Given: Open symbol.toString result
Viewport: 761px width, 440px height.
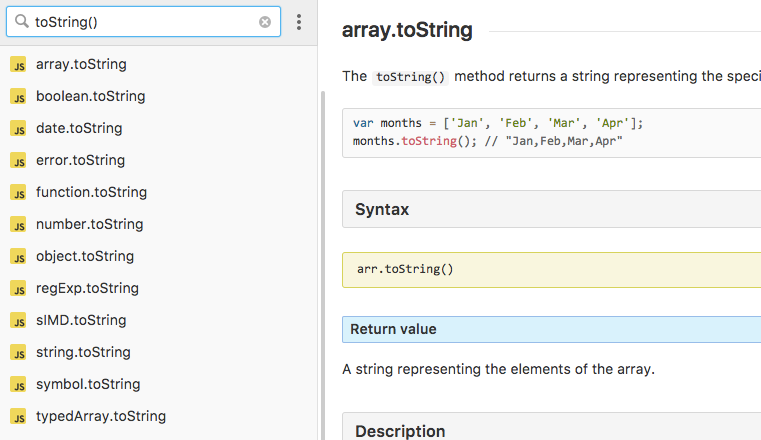Looking at the screenshot, I should (x=159, y=384).
